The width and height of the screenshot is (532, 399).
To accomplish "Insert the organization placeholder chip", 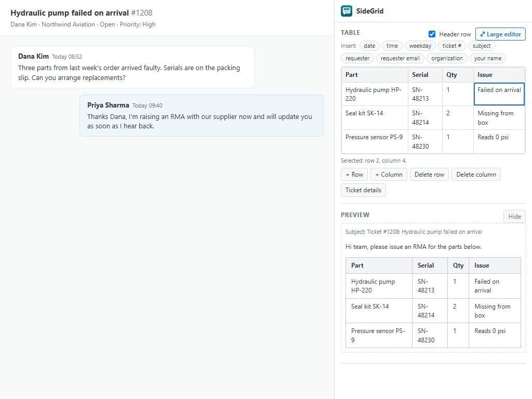I will tap(447, 58).
